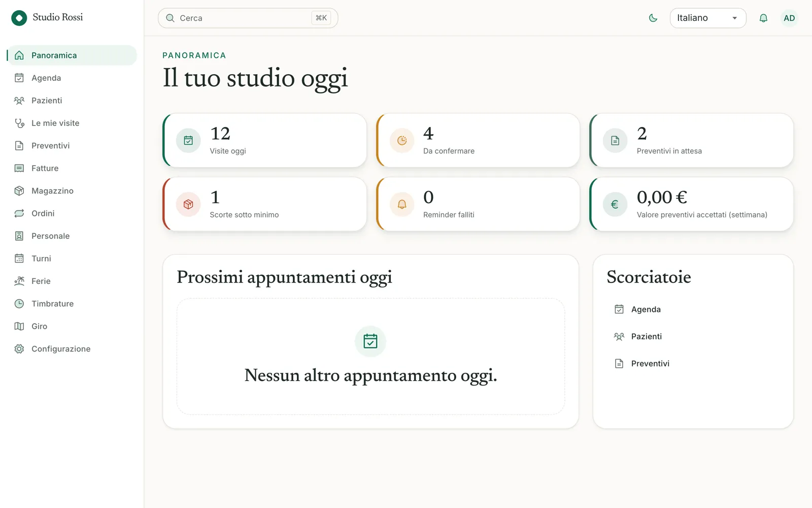Toggle dark mode with the moon icon
812x508 pixels.
click(653, 18)
